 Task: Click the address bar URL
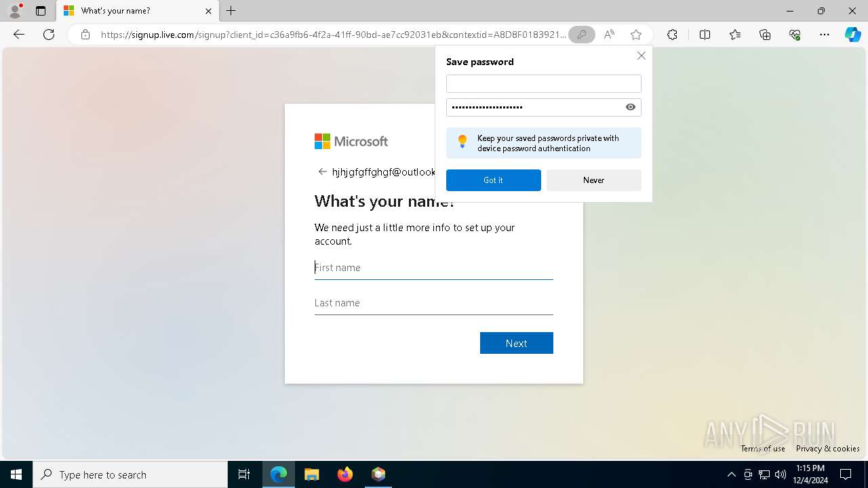[332, 35]
